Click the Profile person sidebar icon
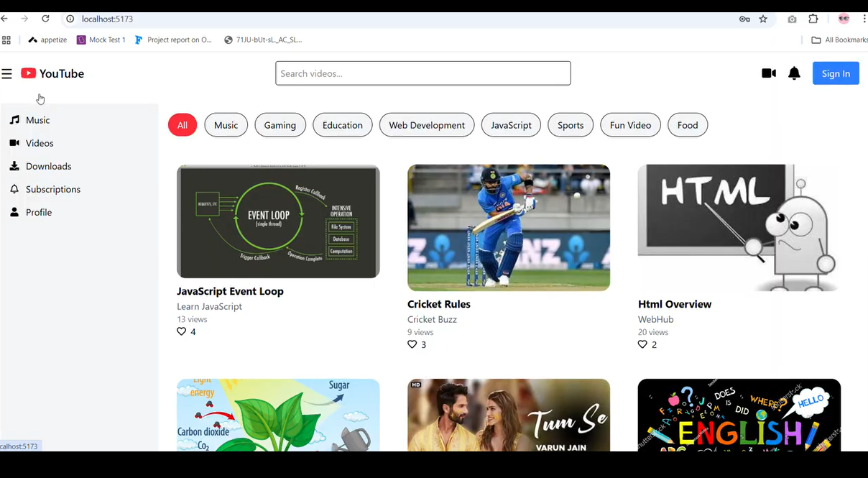This screenshot has width=868, height=478. [x=14, y=212]
